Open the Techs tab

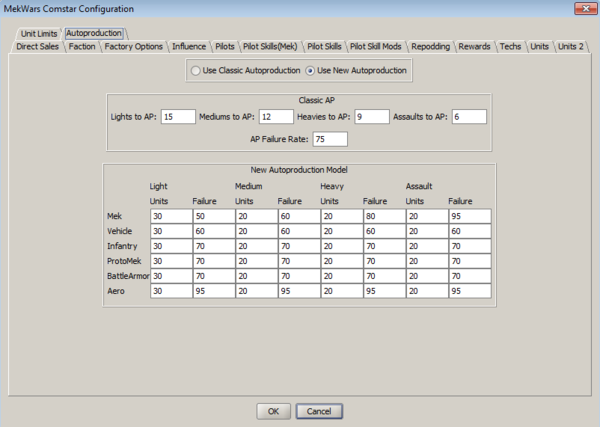click(510, 46)
